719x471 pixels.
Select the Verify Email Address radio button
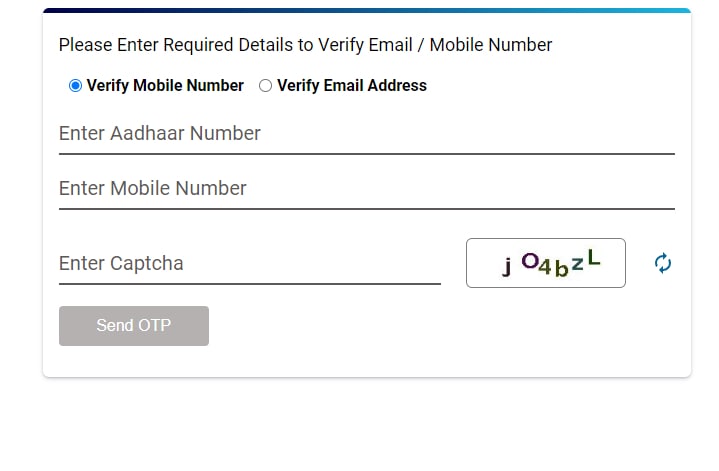pos(265,86)
